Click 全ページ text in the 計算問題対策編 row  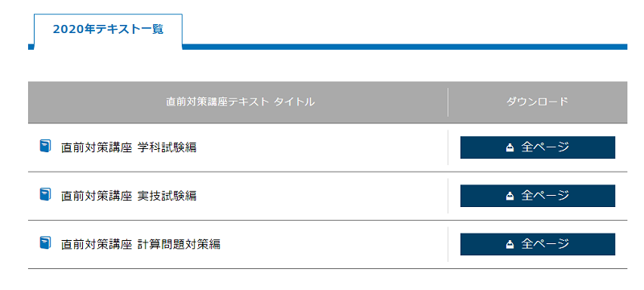pos(545,244)
